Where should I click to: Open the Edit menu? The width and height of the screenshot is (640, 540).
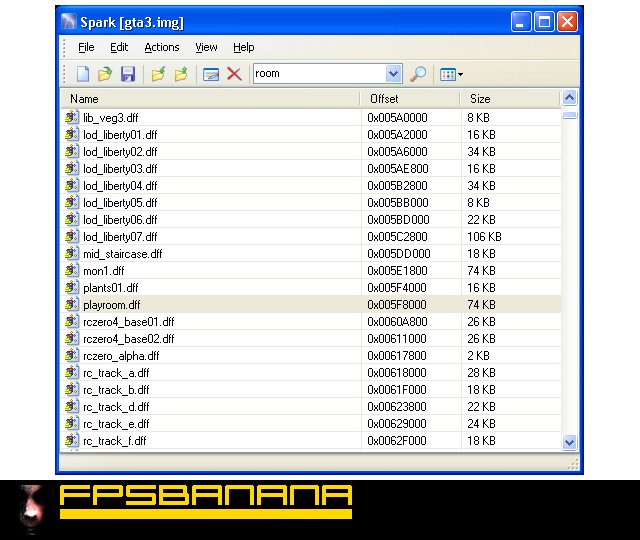click(119, 47)
